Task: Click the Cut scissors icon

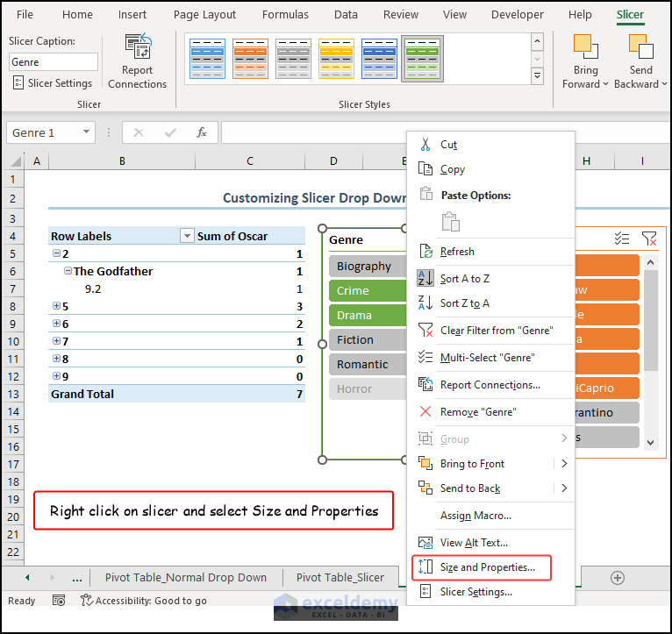Action: tap(425, 145)
